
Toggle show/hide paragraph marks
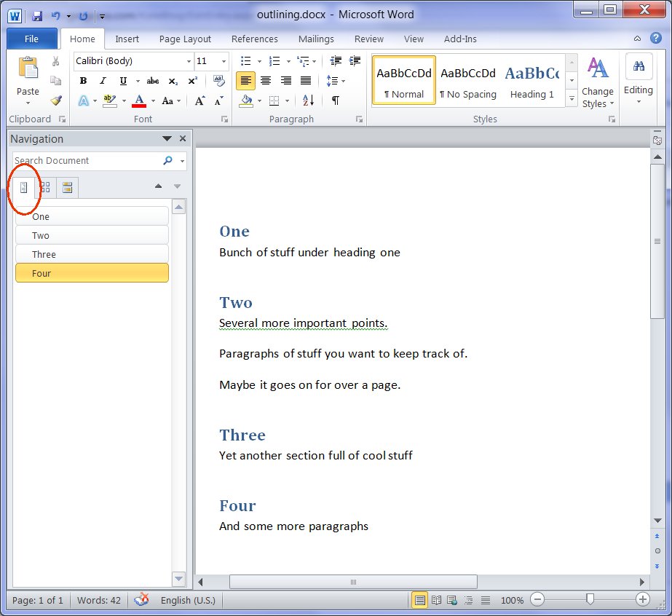pyautogui.click(x=336, y=100)
